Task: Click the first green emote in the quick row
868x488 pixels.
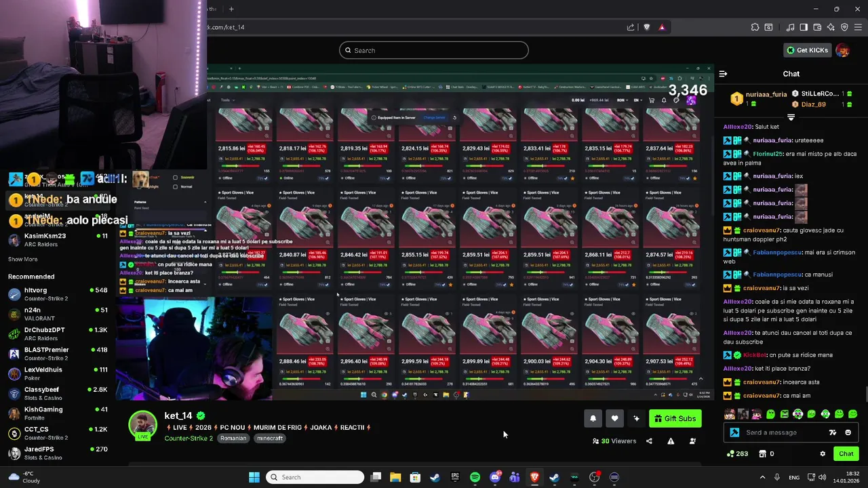Action: pyautogui.click(x=770, y=414)
